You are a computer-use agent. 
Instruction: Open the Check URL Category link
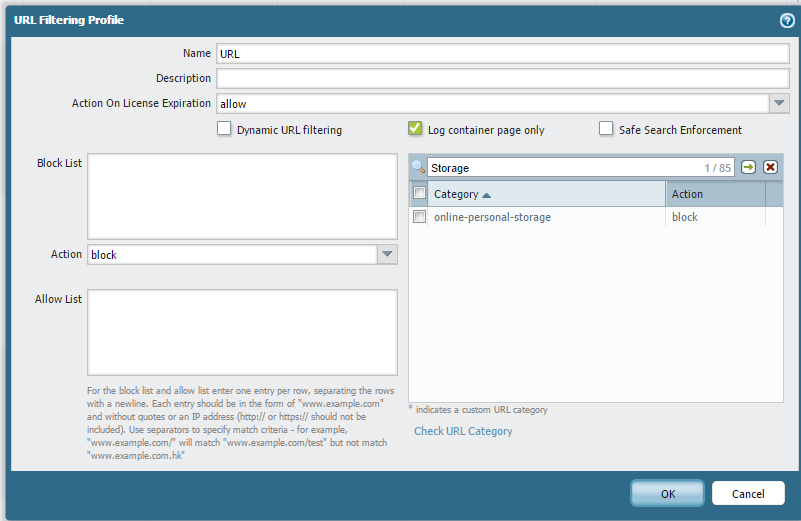point(463,431)
